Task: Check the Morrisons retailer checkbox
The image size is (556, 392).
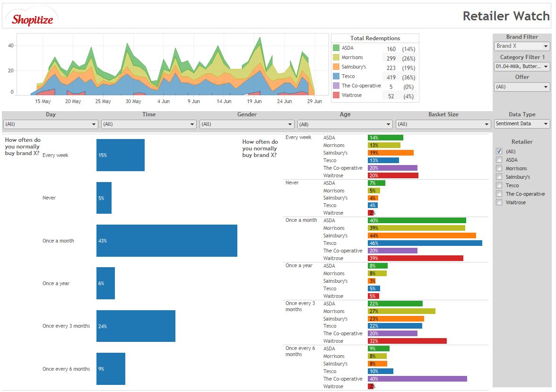Action: [x=499, y=168]
